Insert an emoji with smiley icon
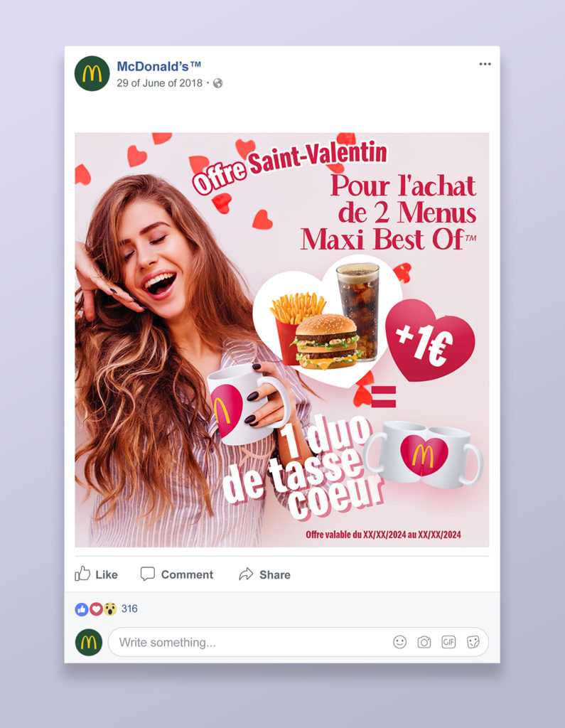 (x=399, y=642)
